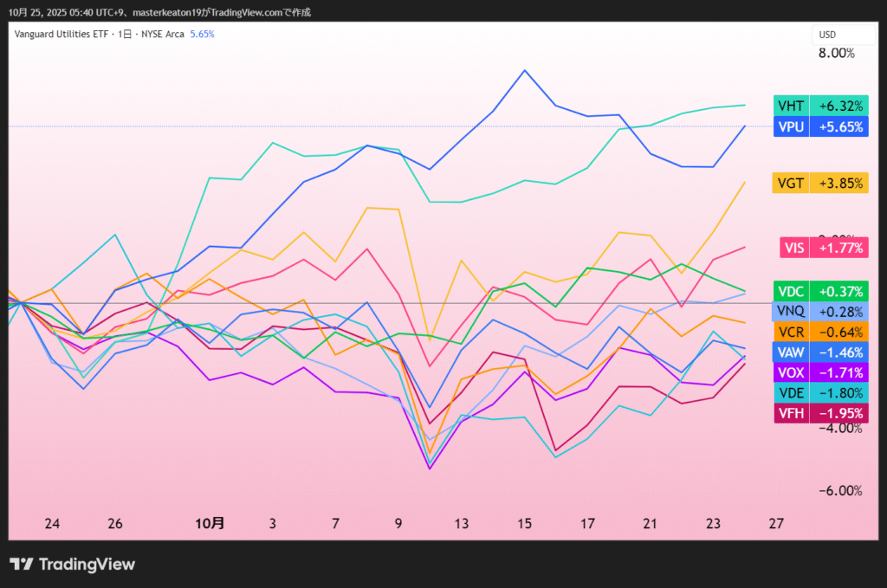
Task: Select the VNQ +0.28% label
Action: (x=820, y=311)
